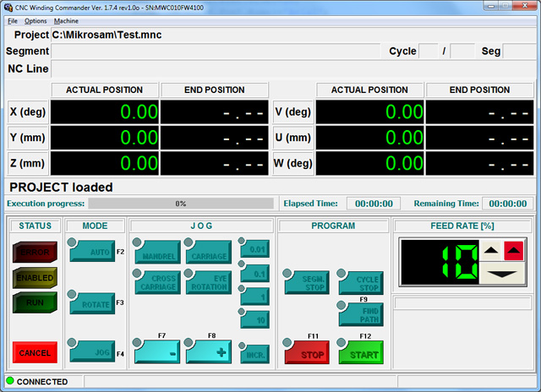Screen dimensions: 541x392
Task: Set jog increment to 1
Action: [x=255, y=297]
